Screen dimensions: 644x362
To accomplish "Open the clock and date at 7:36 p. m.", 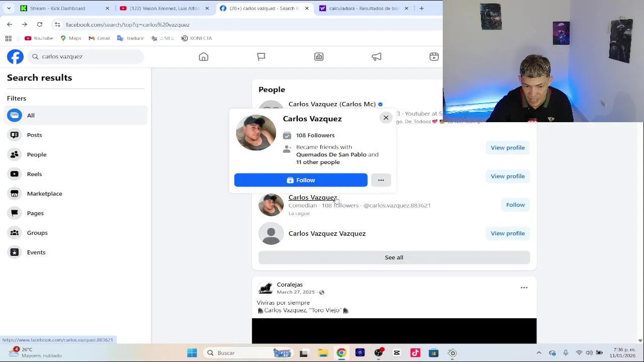I will [x=622, y=352].
